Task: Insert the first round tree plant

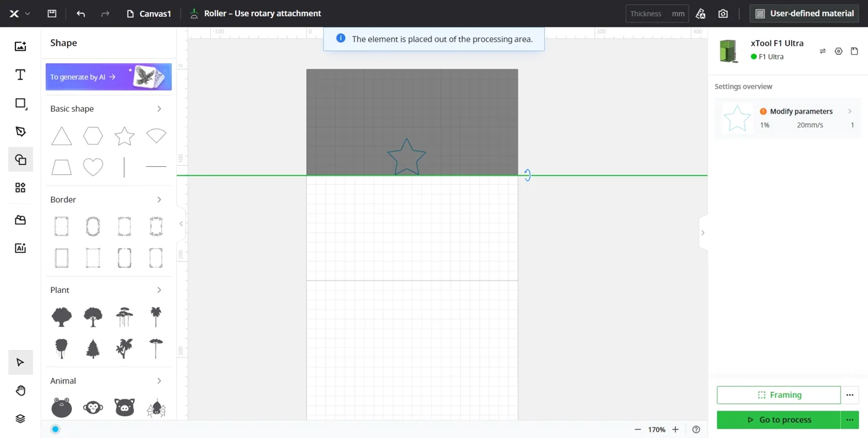Action: pos(61,317)
